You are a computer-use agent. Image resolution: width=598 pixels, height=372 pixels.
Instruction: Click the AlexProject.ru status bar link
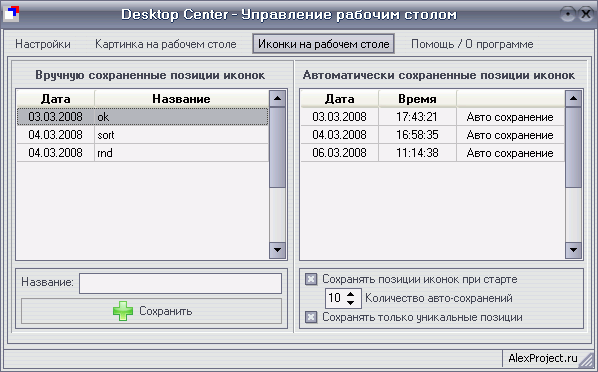543,358
